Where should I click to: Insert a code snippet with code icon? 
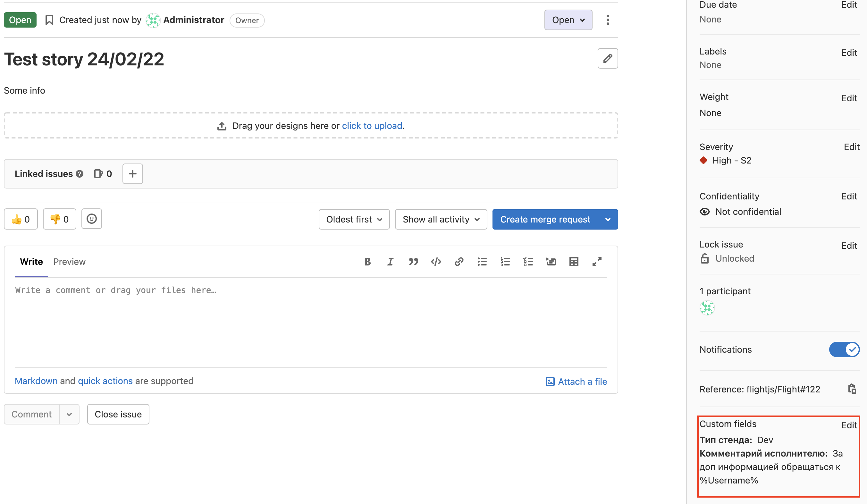(x=436, y=262)
